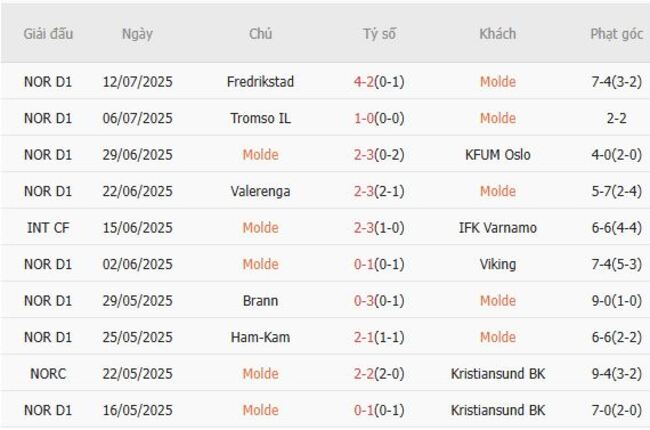Click the "Tỷ số" column header
650x430 pixels.
coord(379,34)
